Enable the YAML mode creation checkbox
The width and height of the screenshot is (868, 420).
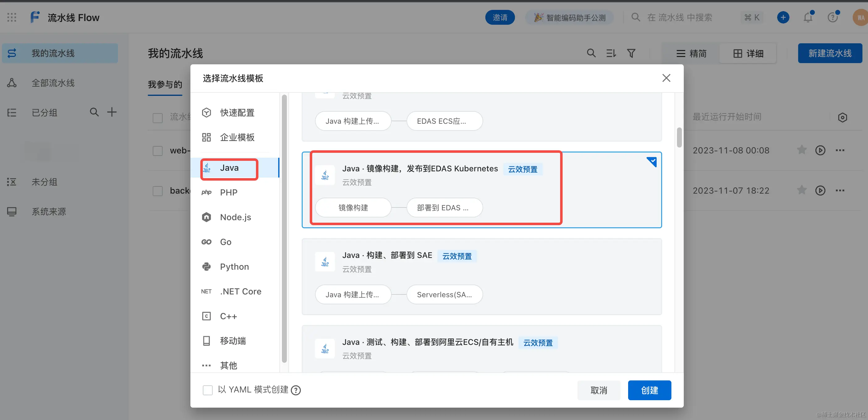[207, 390]
